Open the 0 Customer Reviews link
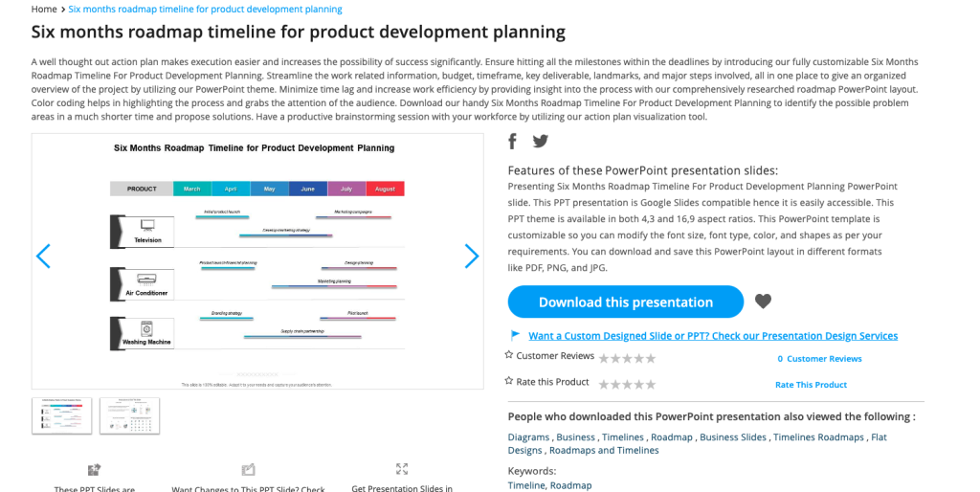The image size is (980, 492). (819, 359)
